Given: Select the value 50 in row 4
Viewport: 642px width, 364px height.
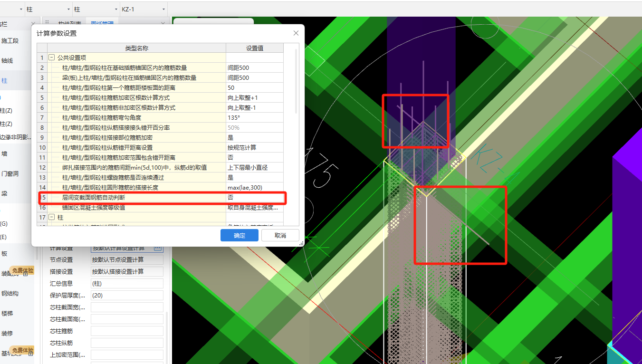Looking at the screenshot, I should pos(255,88).
